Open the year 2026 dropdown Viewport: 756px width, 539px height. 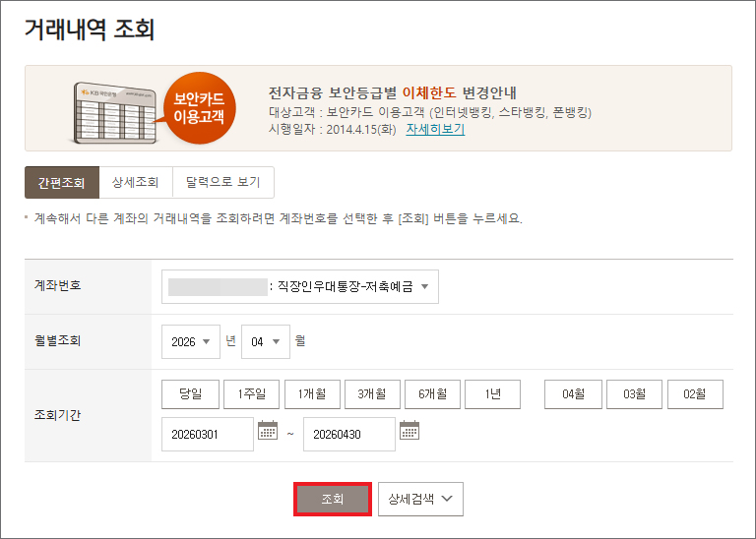(x=191, y=342)
